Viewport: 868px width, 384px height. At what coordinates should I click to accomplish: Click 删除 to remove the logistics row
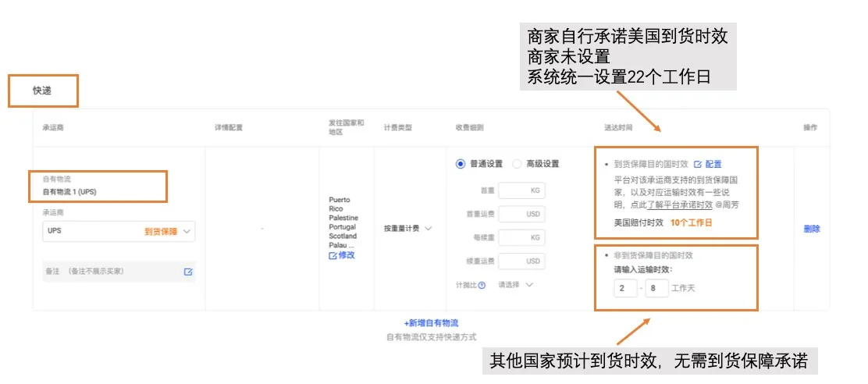pos(812,229)
